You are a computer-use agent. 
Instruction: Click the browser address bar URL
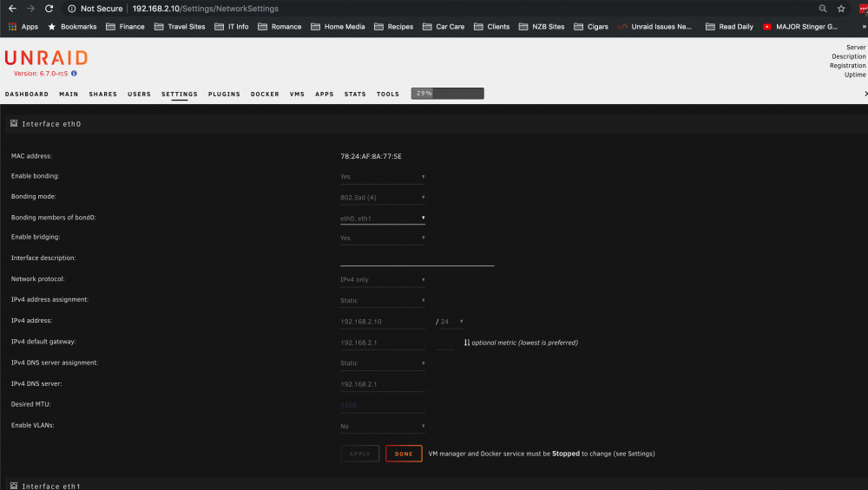pos(206,9)
